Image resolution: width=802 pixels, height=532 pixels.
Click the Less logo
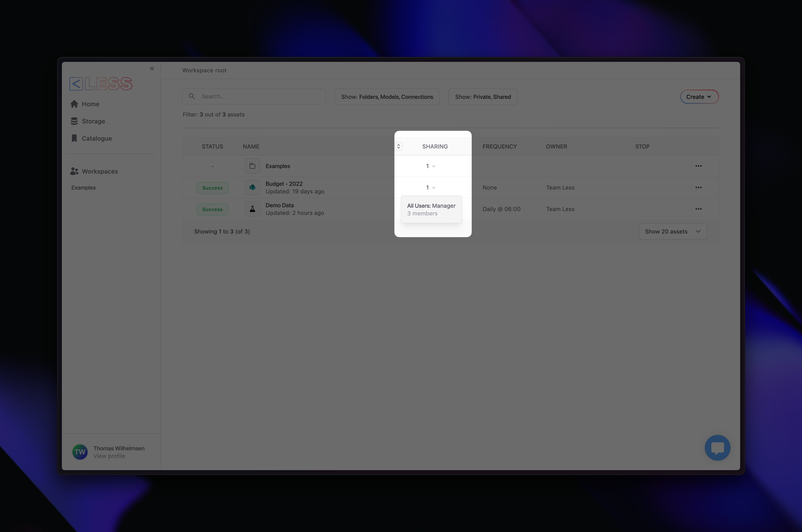coord(101,84)
